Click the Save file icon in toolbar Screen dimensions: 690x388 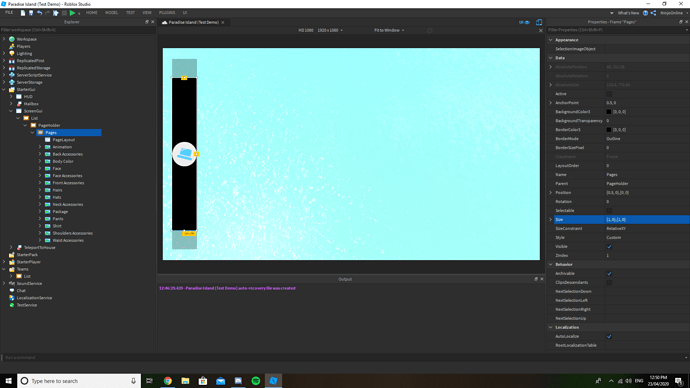click(31, 13)
